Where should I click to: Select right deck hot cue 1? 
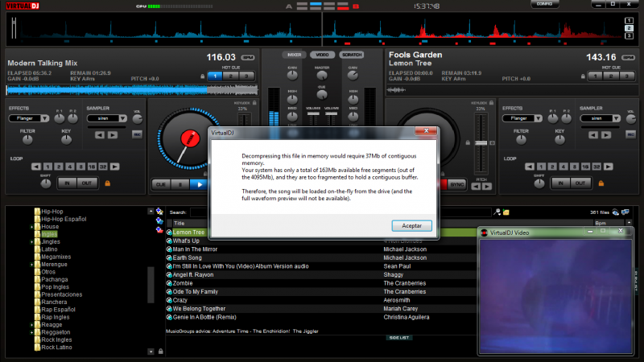(x=595, y=76)
